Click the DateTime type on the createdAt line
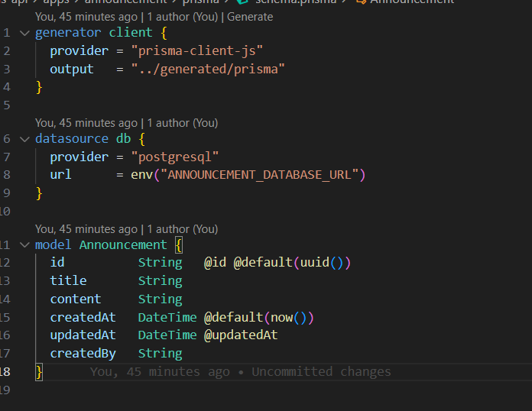 167,317
